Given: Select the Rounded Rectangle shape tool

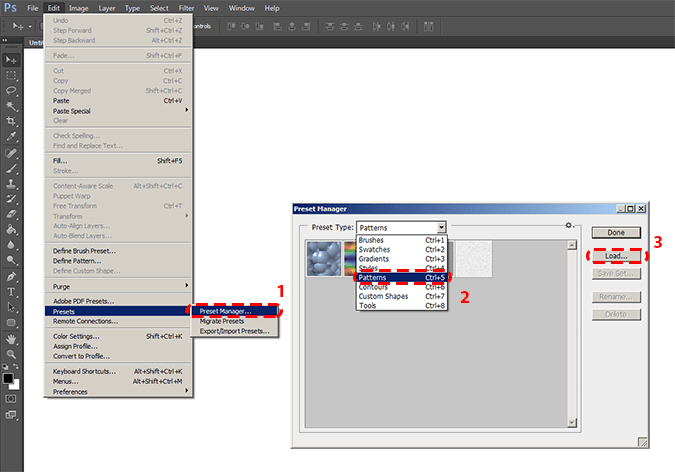Looking at the screenshot, I should [x=11, y=323].
